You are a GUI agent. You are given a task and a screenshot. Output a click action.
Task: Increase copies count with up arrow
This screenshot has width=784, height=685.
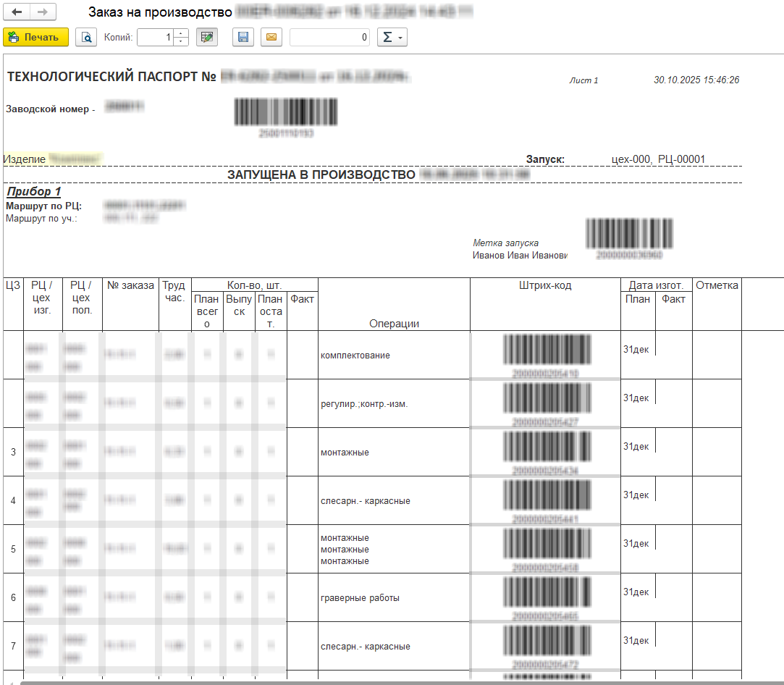(181, 33)
